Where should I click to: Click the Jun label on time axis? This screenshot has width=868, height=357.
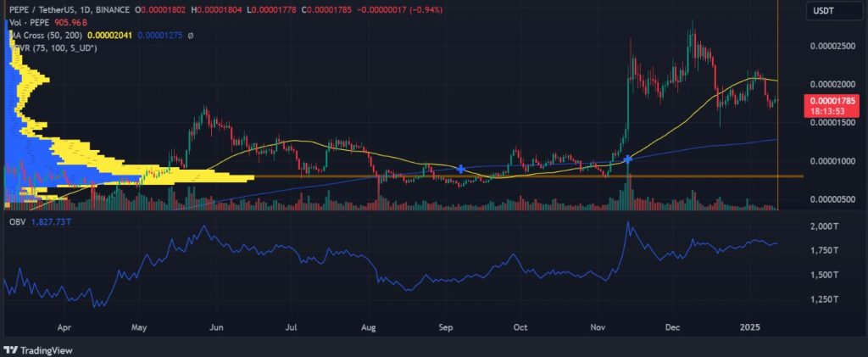pyautogui.click(x=216, y=327)
